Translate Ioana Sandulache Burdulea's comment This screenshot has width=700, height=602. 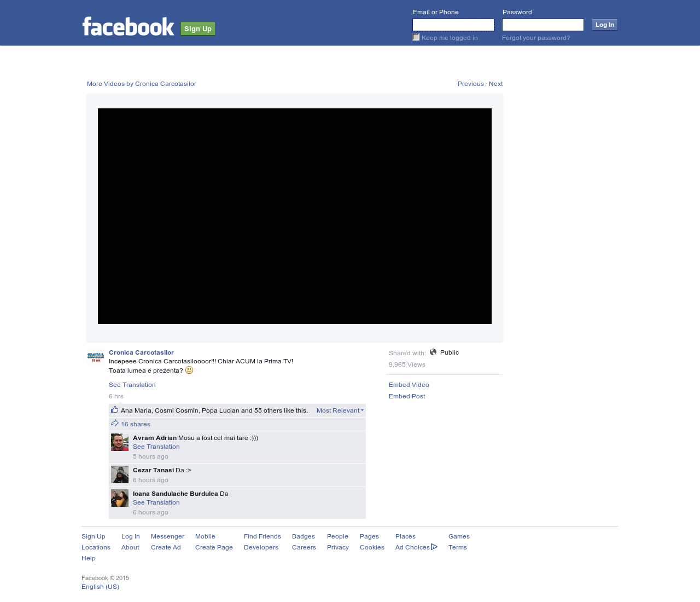click(x=156, y=502)
